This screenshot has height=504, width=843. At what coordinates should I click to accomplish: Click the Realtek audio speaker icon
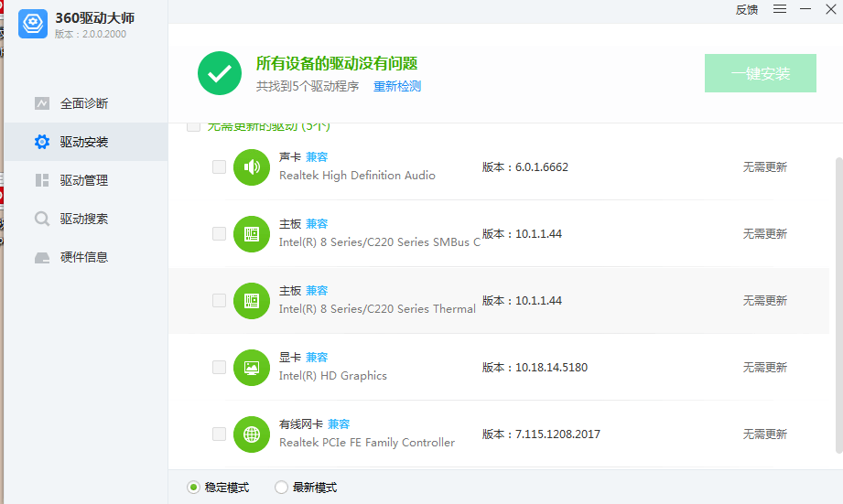point(252,167)
